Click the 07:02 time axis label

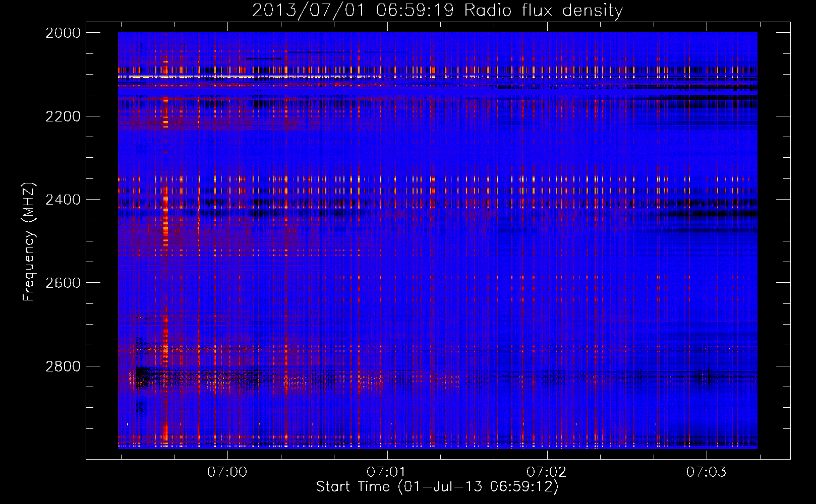click(x=547, y=472)
